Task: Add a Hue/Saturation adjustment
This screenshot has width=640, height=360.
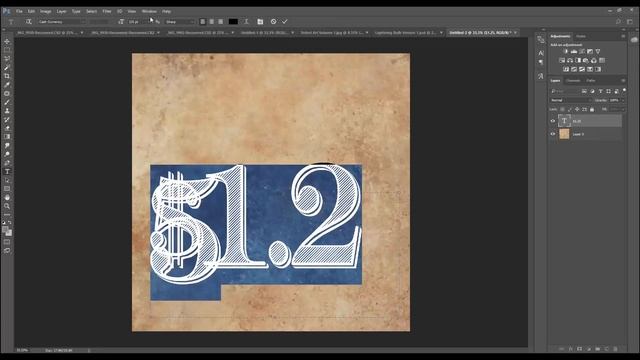Action: (562, 60)
